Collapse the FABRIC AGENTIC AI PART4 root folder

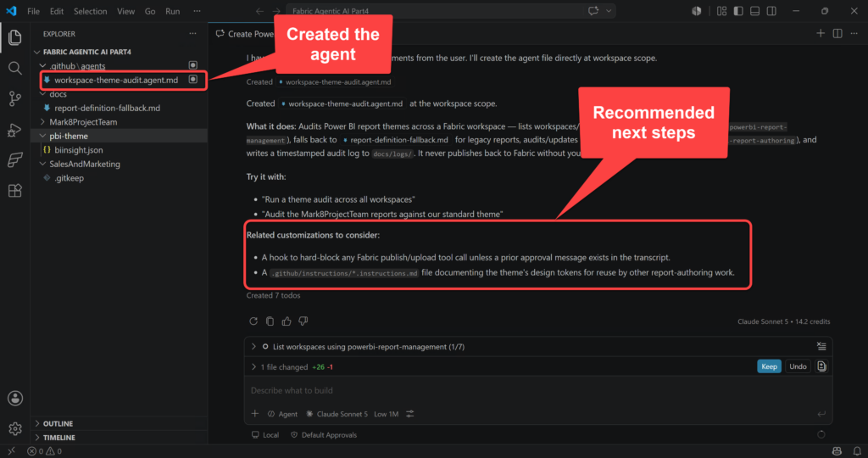click(x=37, y=52)
